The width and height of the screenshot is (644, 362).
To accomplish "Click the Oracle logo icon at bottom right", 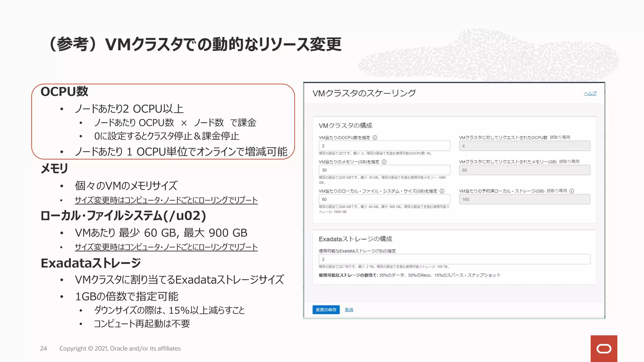I will (604, 348).
